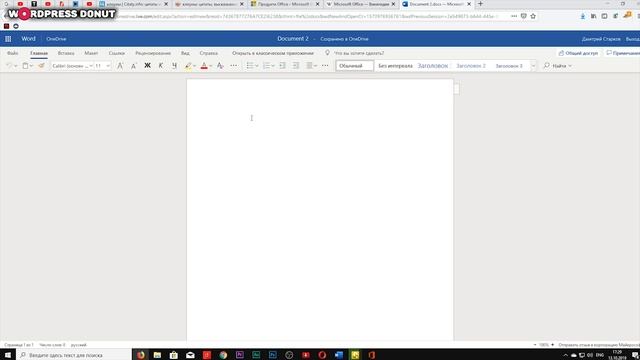Expand the paste options arrow

click(x=31, y=66)
